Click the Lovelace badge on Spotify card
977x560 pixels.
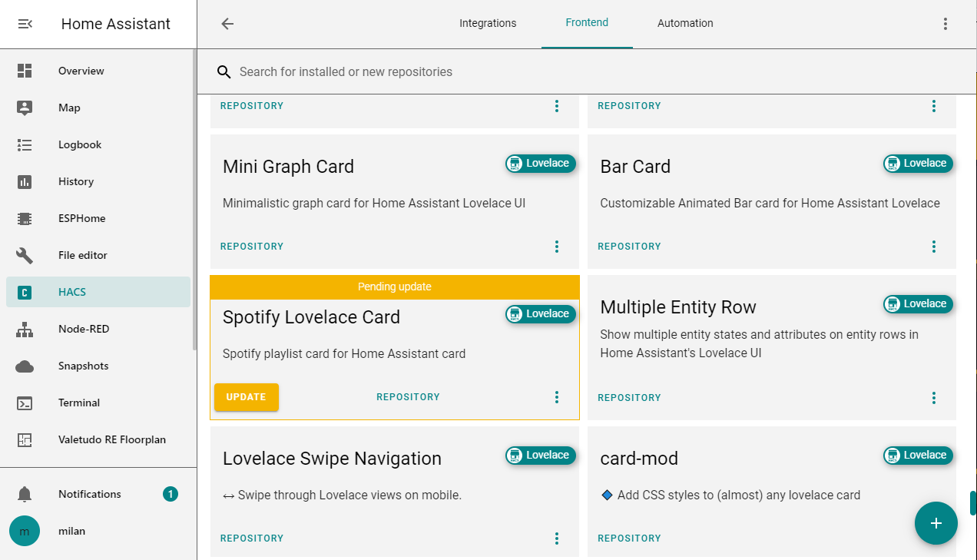[540, 313]
